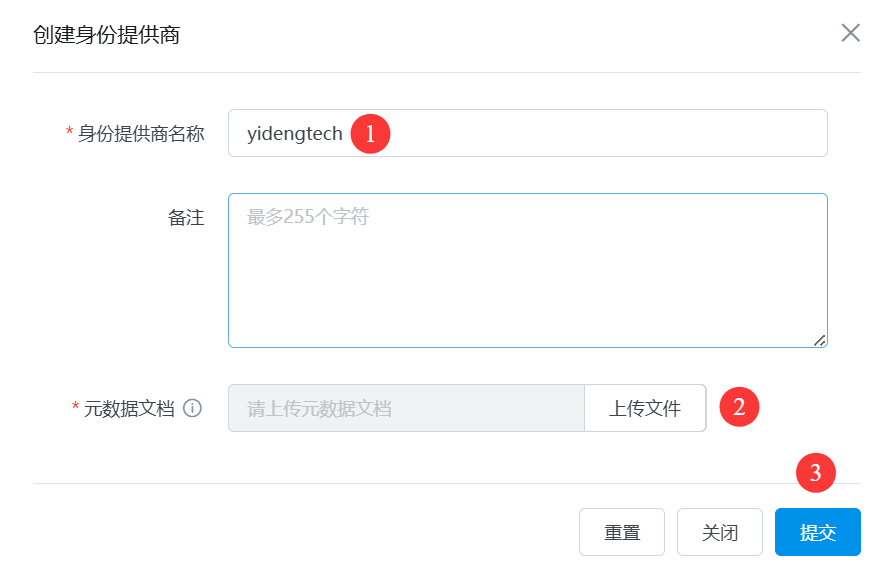
Task: Reset the form with 重置
Action: (622, 532)
